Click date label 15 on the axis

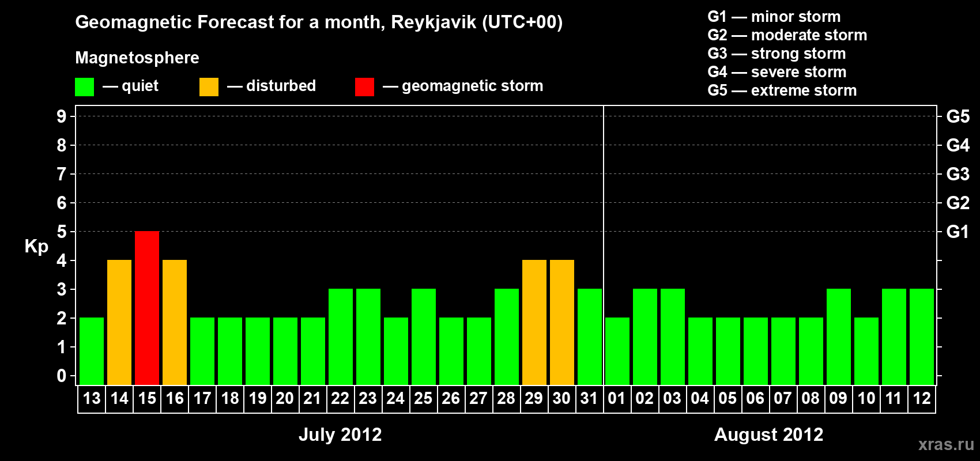(x=147, y=398)
